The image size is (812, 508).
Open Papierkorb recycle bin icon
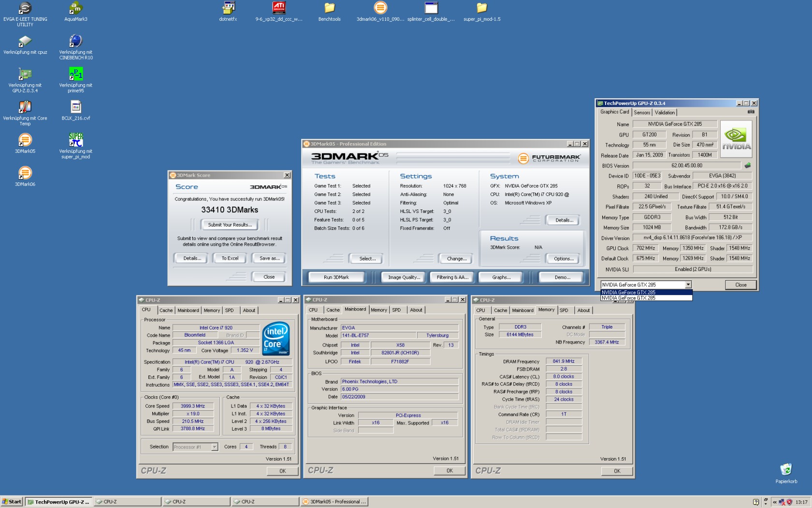pos(786,469)
